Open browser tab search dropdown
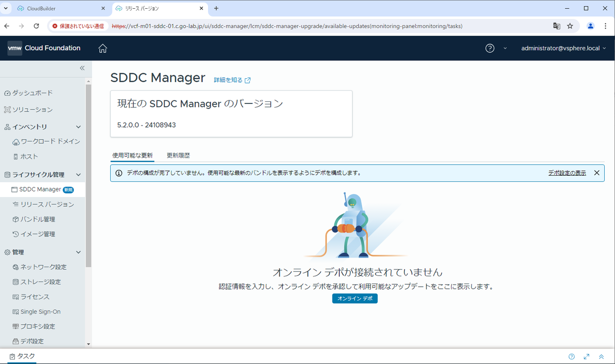 point(6,9)
